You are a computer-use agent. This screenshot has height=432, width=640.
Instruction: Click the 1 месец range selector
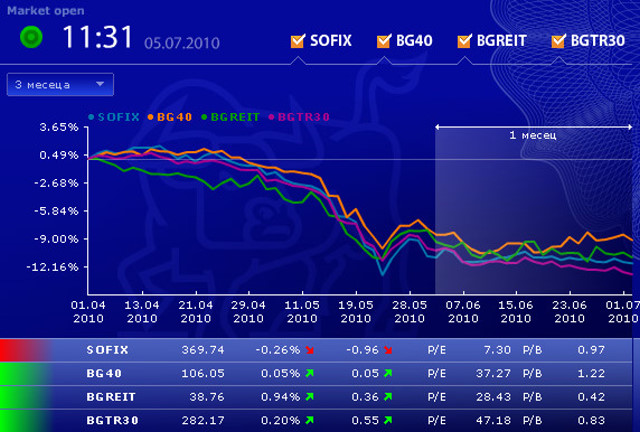tap(533, 133)
